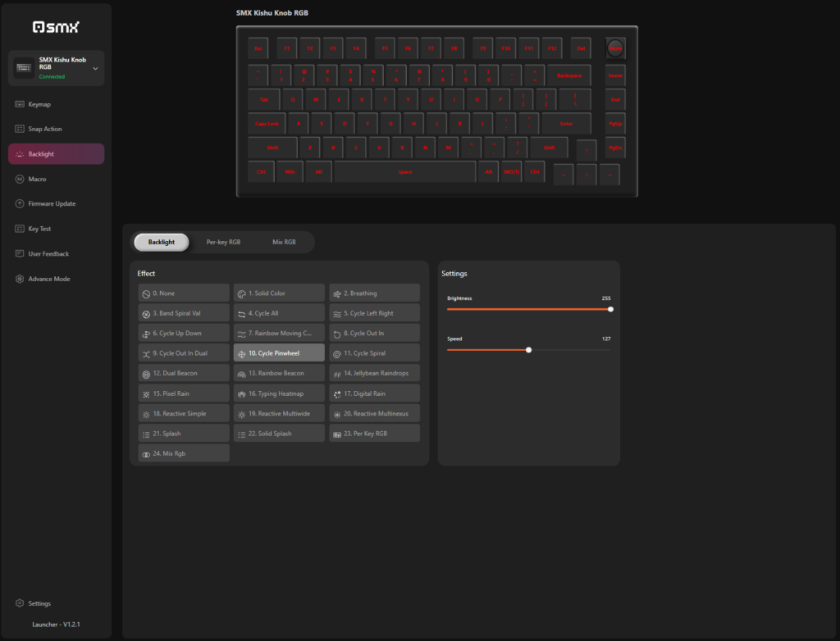Expand the SMX Kishu Knob device dropdown
Screen dimensions: 840x641
click(x=95, y=69)
